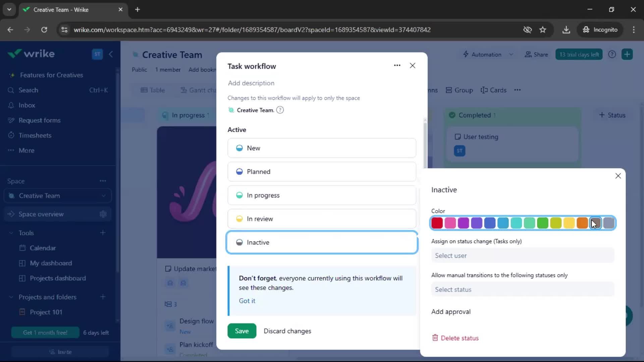This screenshot has width=644, height=362.
Task: Pick the magenta purple color swatch
Action: (x=463, y=223)
